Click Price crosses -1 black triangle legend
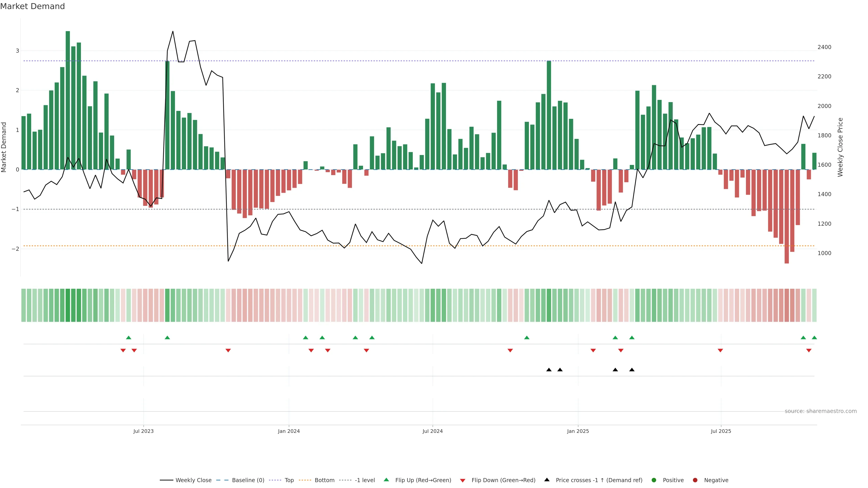This screenshot has height=488, width=868. (x=547, y=480)
